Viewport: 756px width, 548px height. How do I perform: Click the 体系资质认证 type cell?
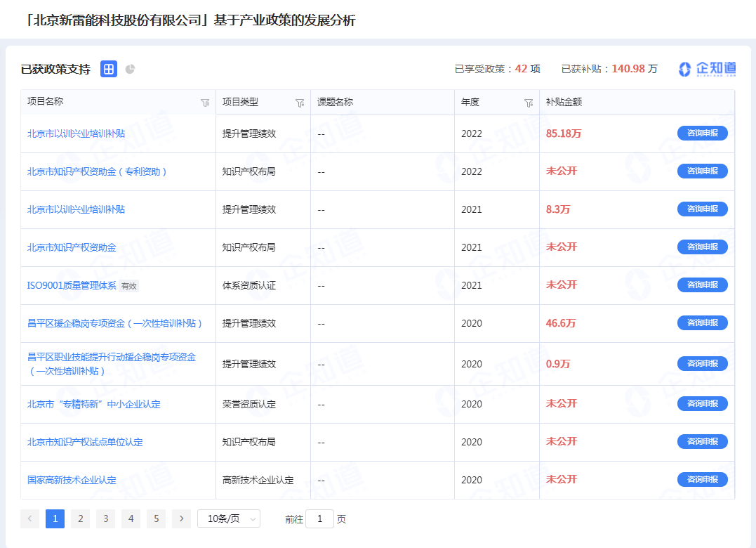point(249,285)
